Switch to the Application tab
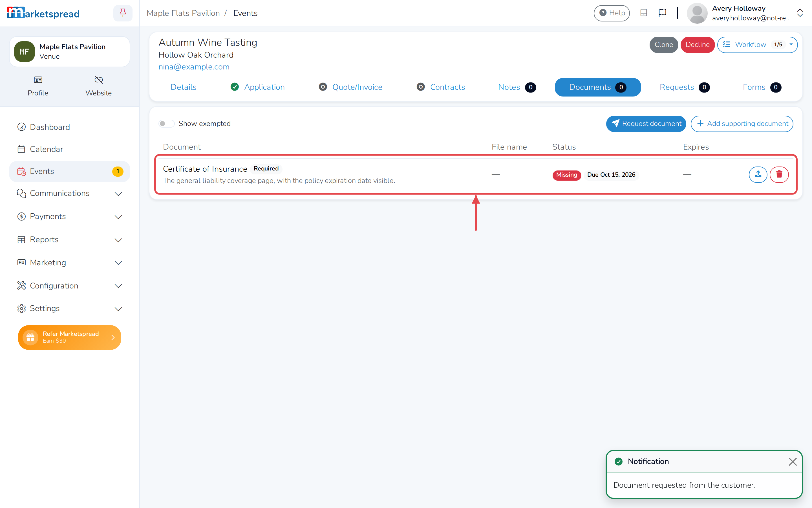The height and width of the screenshot is (508, 812). 258,87
